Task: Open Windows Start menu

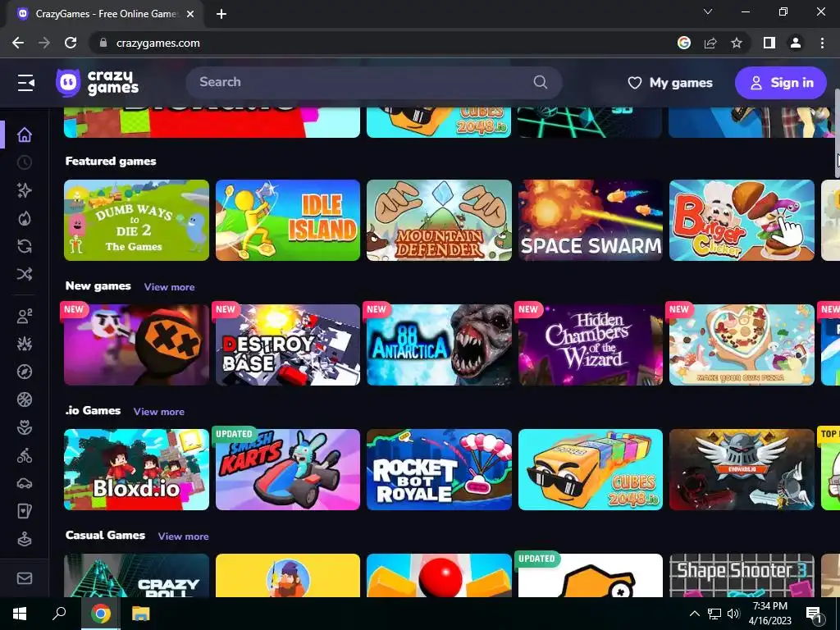Action: pyautogui.click(x=20, y=614)
